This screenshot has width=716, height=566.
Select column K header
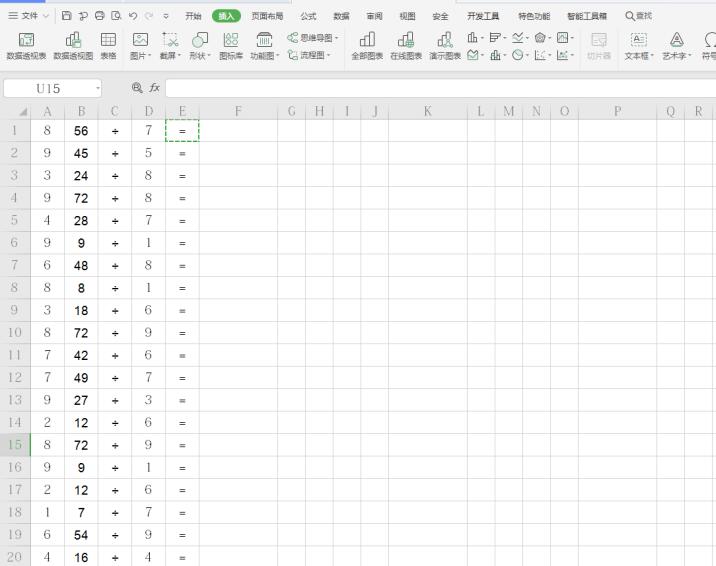[427, 111]
